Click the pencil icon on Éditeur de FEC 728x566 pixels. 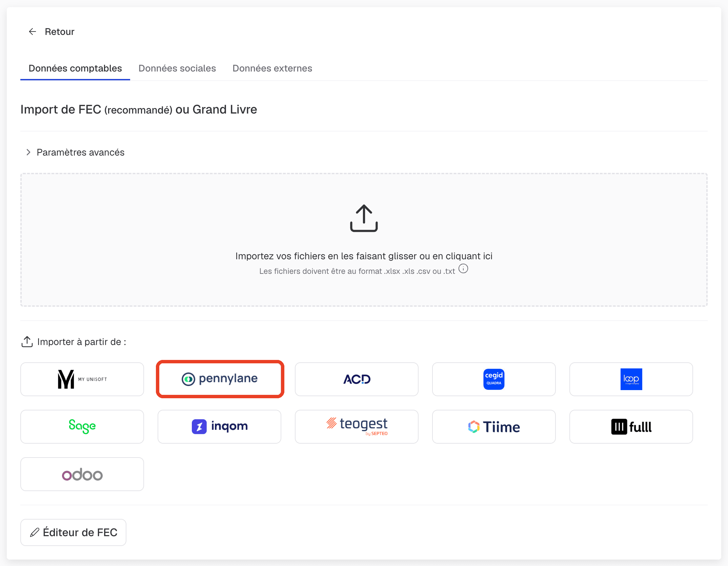(x=35, y=532)
